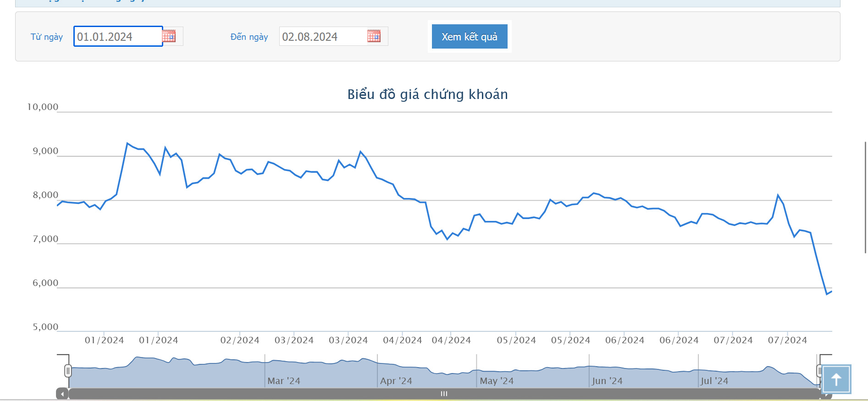Viewport: 868px width, 401px height.
Task: Open the calendar picker for Từ ngày
Action: (x=169, y=36)
